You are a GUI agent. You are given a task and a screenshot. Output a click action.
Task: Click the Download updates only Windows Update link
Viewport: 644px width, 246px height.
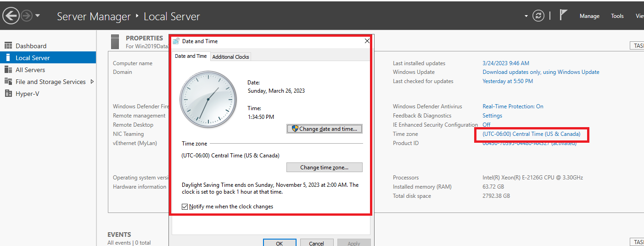point(541,72)
